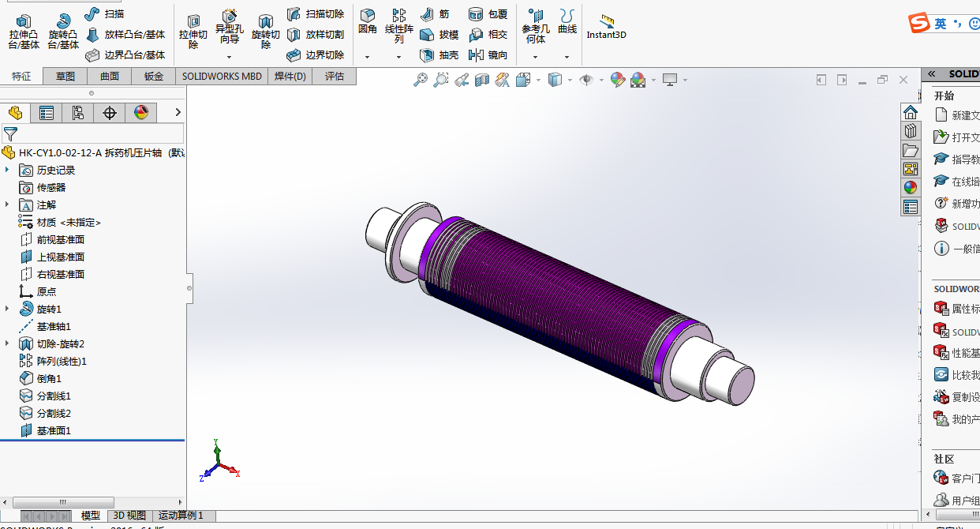The height and width of the screenshot is (529, 980).
Task: Open the FeatureManager design tree tab
Action: click(x=15, y=113)
